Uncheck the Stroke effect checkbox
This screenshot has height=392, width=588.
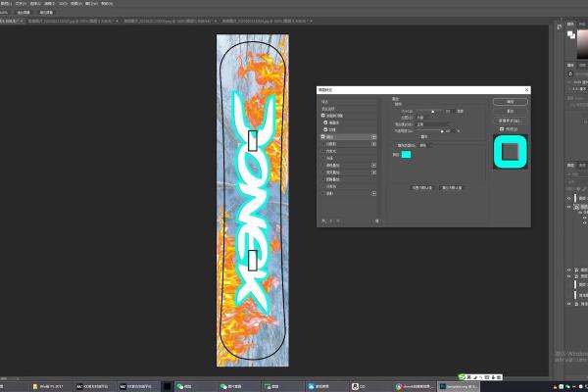[323, 137]
